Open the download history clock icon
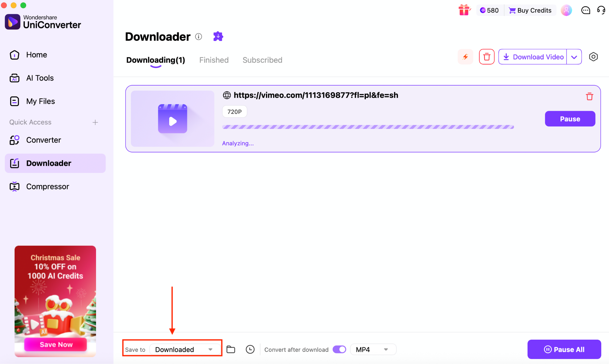The width and height of the screenshot is (609, 364). [250, 349]
